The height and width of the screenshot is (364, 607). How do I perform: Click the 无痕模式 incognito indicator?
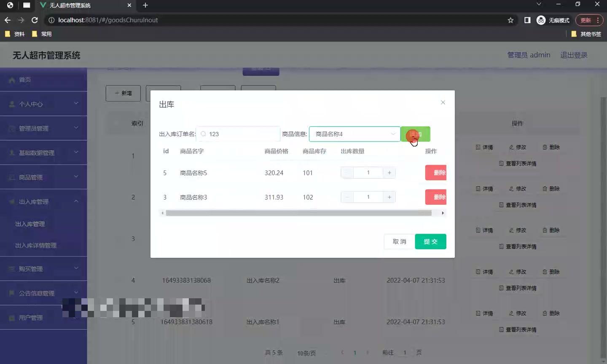click(553, 20)
